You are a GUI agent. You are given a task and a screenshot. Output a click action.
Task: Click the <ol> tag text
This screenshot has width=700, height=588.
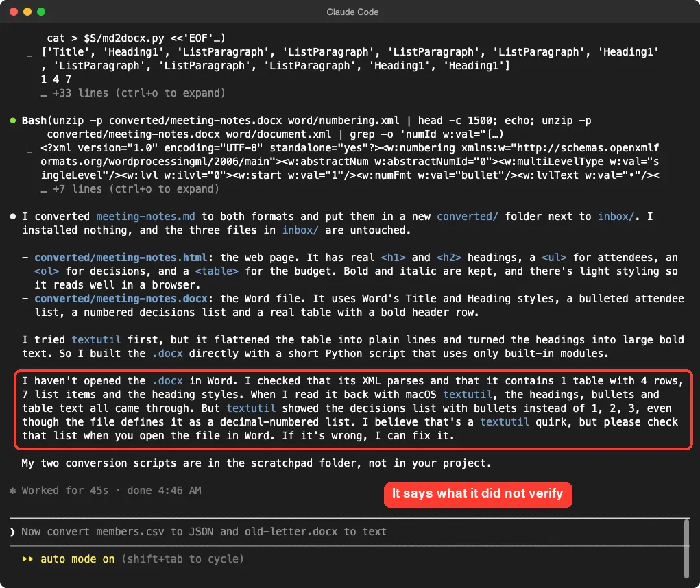[47, 271]
